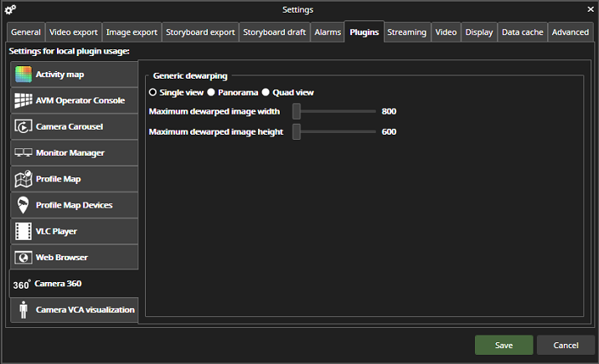Select the Single view radio button
Image resolution: width=599 pixels, height=364 pixels.
point(152,92)
